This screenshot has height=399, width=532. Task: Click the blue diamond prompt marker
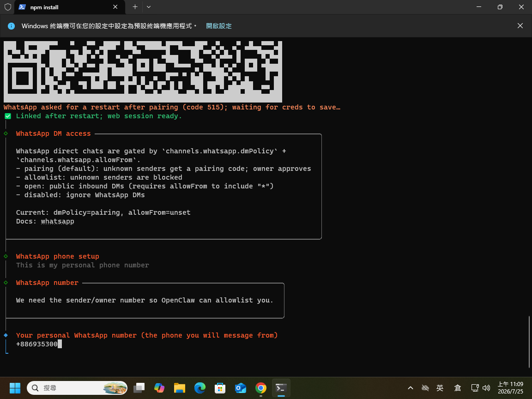click(x=6, y=335)
